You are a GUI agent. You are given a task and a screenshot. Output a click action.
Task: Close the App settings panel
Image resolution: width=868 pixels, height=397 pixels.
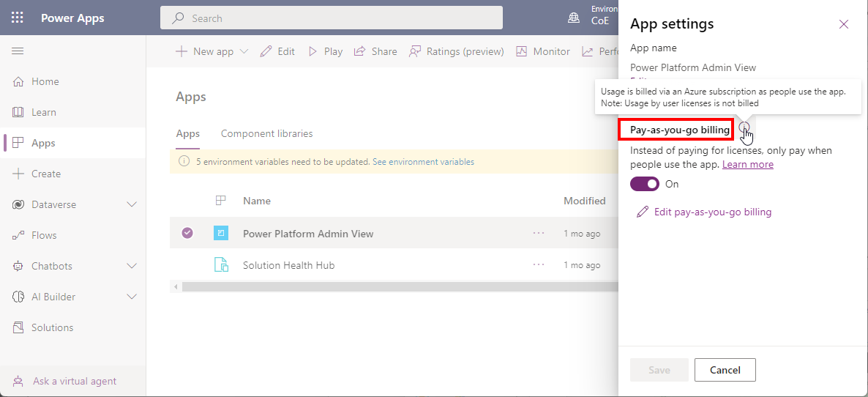coord(843,24)
